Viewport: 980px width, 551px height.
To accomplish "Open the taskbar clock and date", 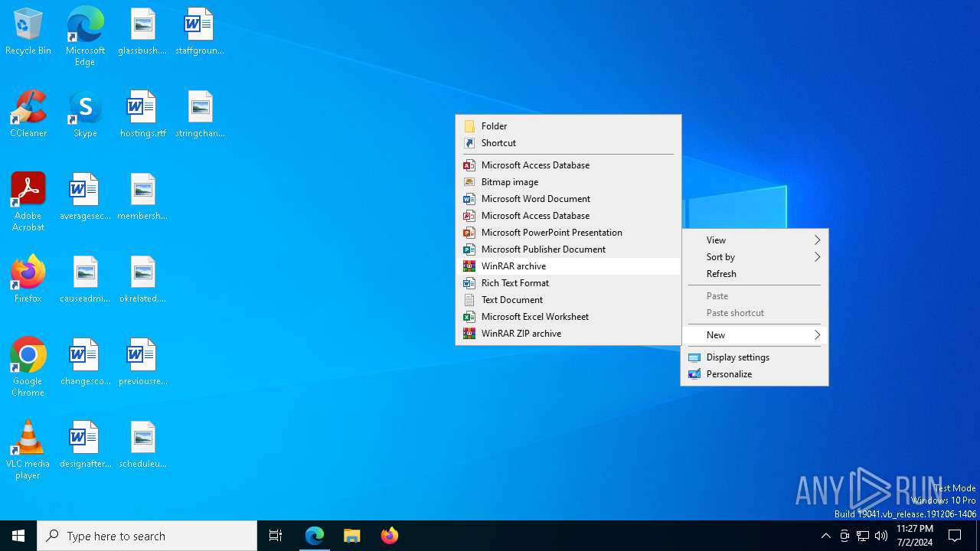I will 914,536.
